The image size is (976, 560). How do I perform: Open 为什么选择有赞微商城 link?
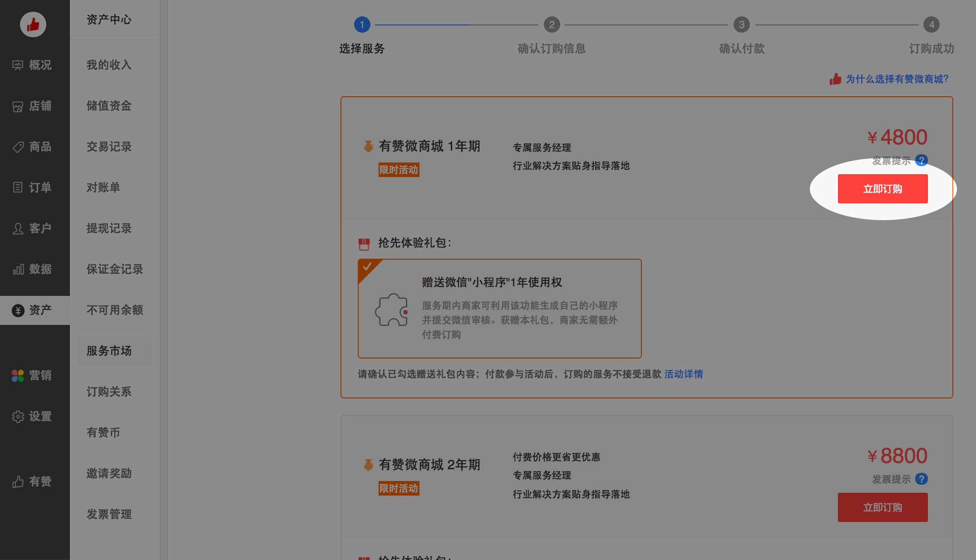click(x=897, y=79)
